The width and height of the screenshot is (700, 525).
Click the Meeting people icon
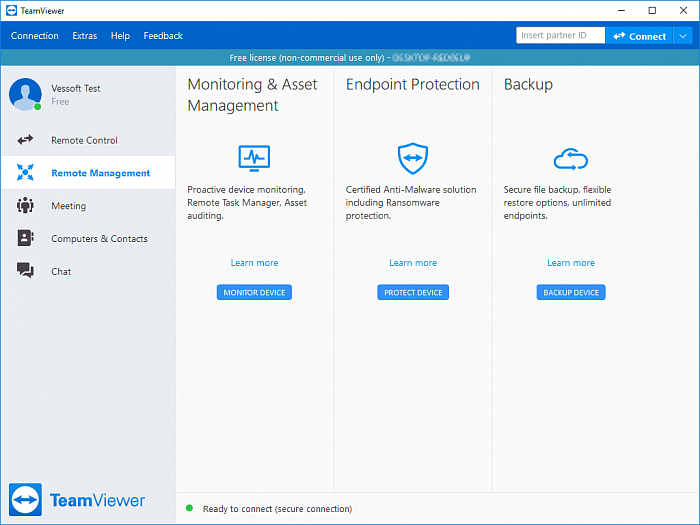coord(25,205)
